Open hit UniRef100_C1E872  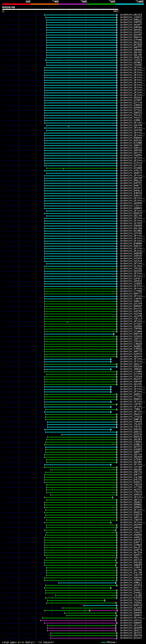tap(131, 17)
